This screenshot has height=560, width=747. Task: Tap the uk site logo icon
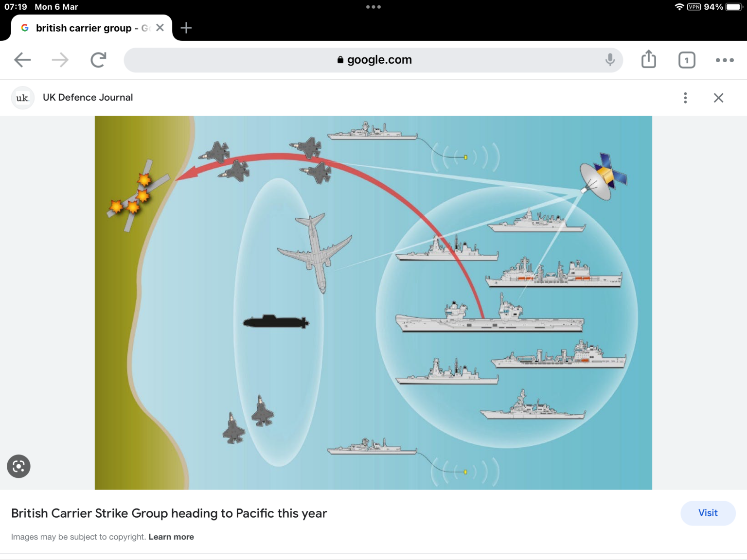22,98
